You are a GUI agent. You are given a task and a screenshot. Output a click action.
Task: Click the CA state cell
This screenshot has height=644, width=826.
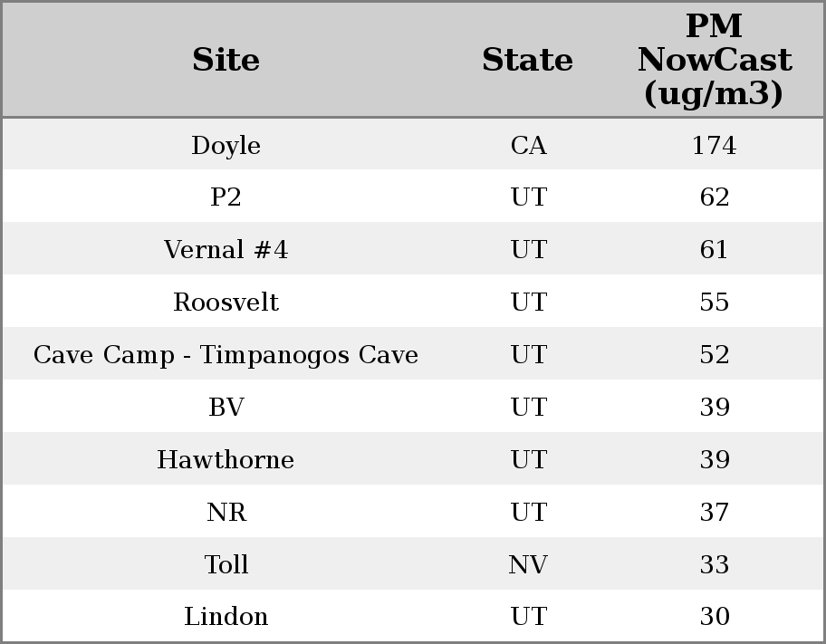click(528, 146)
